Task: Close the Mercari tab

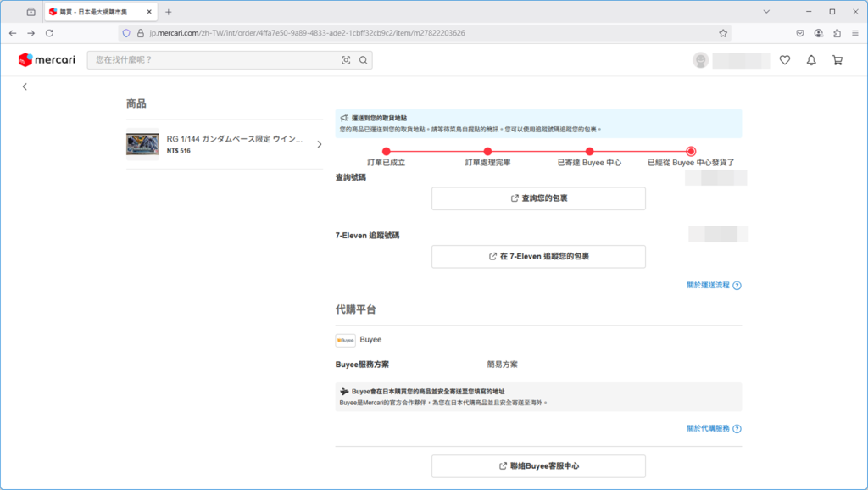Action: point(149,12)
